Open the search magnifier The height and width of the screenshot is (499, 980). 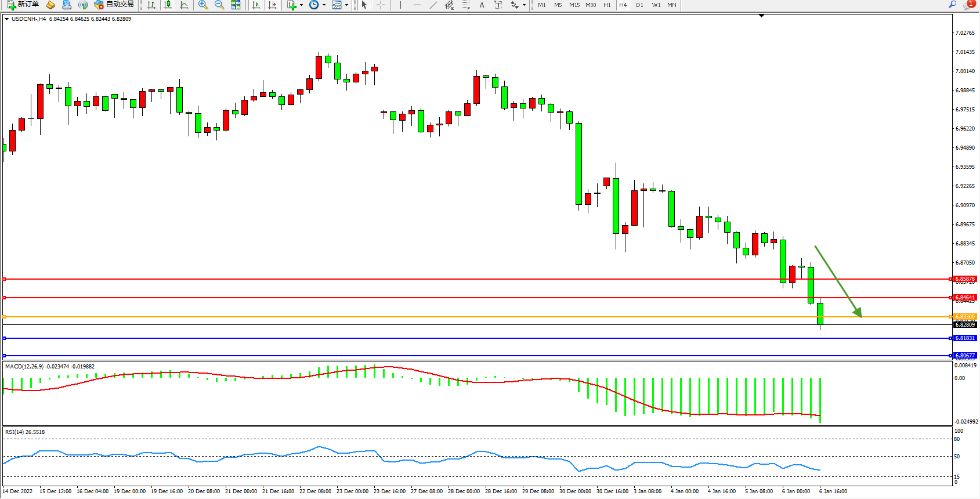click(952, 5)
